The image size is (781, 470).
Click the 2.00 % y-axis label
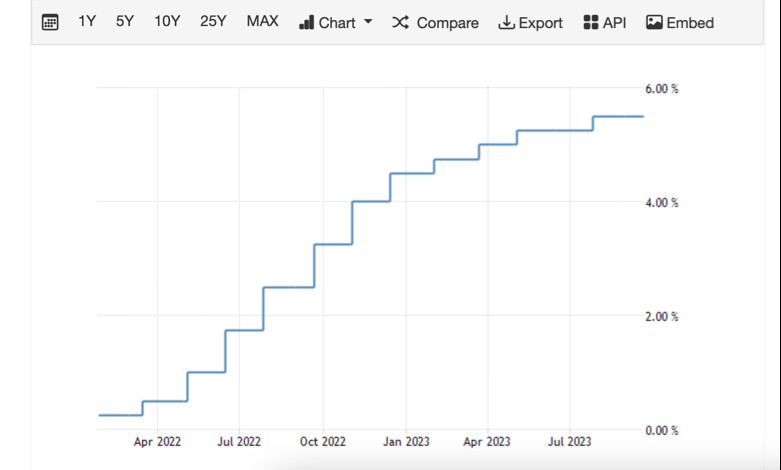click(661, 317)
